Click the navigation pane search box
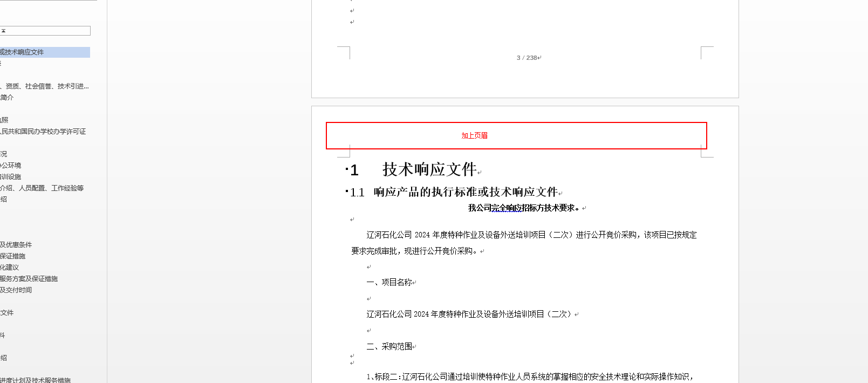The width and height of the screenshot is (868, 383). 45,31
